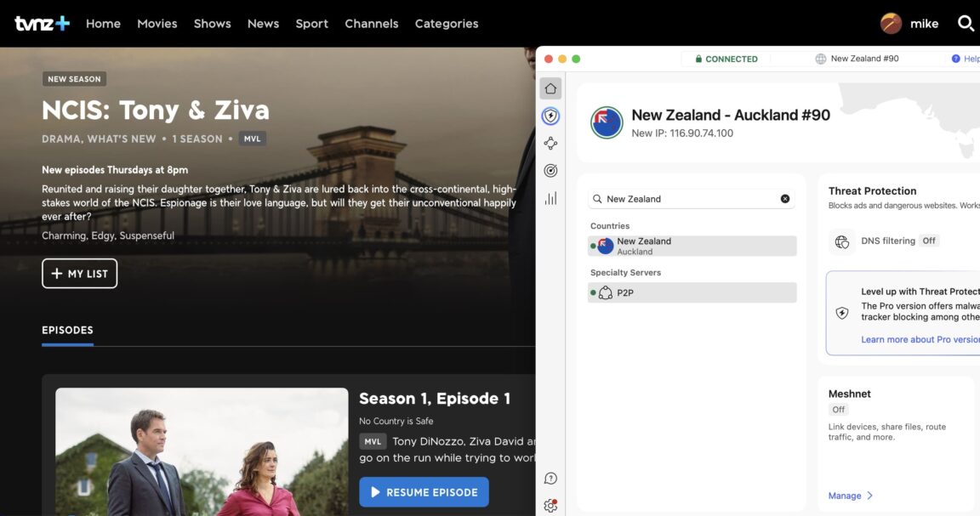Viewport: 980px width, 516px height.
Task: Click the DNS filtering globe icon
Action: (841, 241)
